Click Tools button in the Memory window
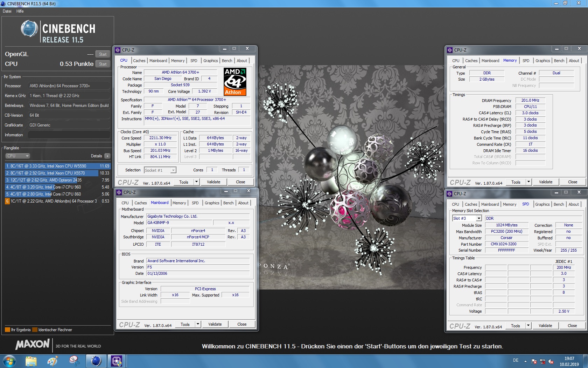 [x=516, y=182]
